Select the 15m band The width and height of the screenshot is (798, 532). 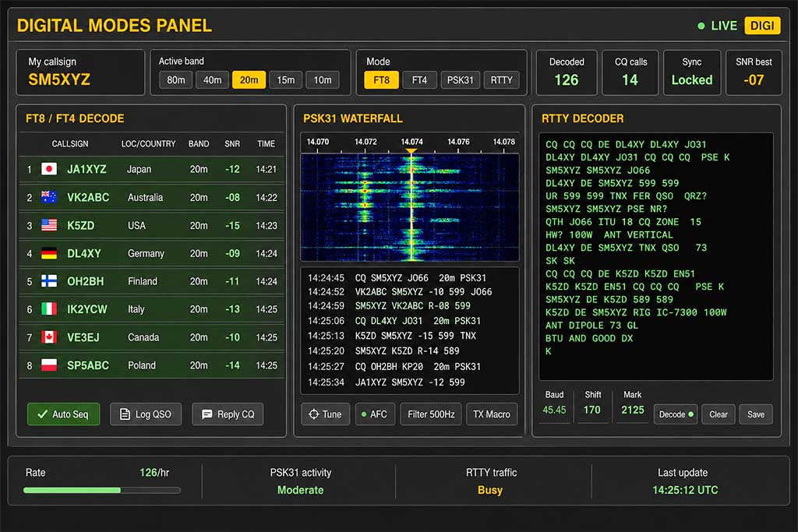tap(285, 80)
